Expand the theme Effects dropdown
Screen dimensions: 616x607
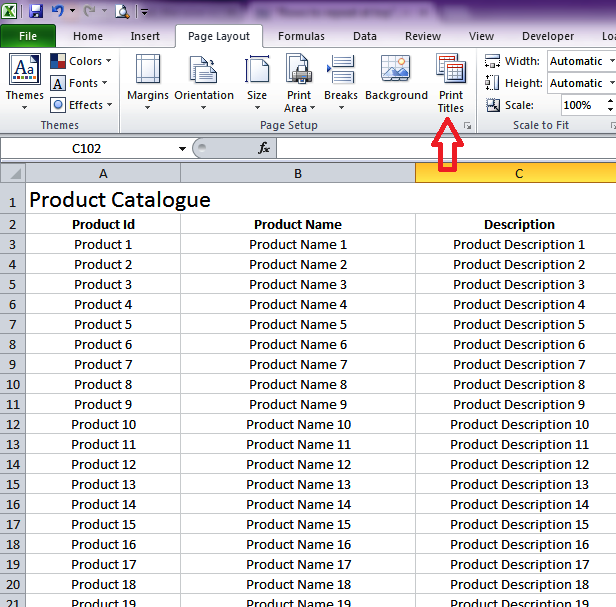(x=80, y=105)
